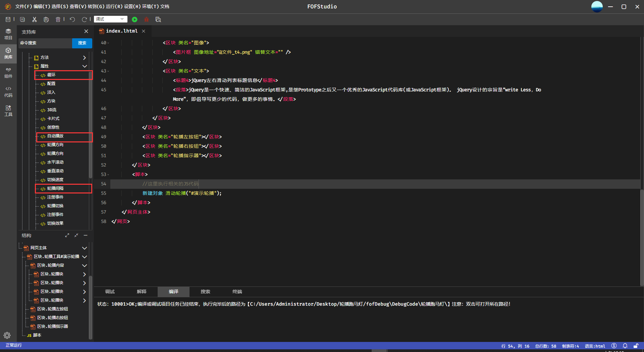Close the index.lhtml tab
Screen dimensions: 644x352
tap(144, 31)
